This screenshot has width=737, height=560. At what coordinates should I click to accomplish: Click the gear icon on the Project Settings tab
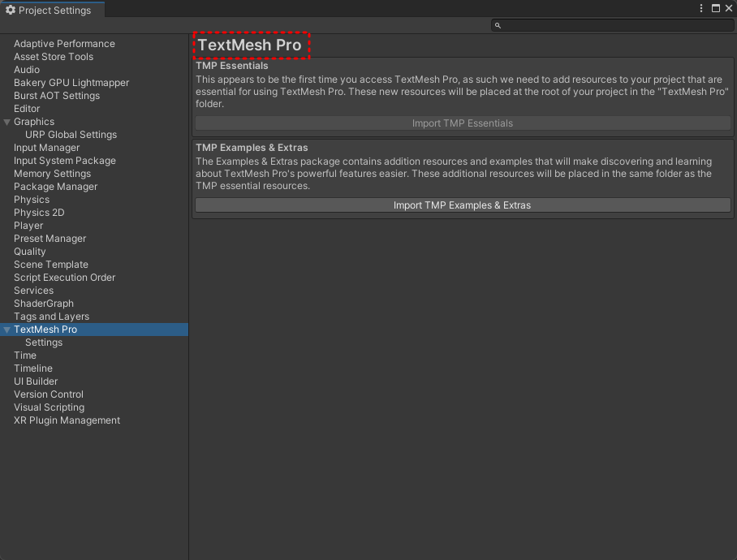pos(11,10)
